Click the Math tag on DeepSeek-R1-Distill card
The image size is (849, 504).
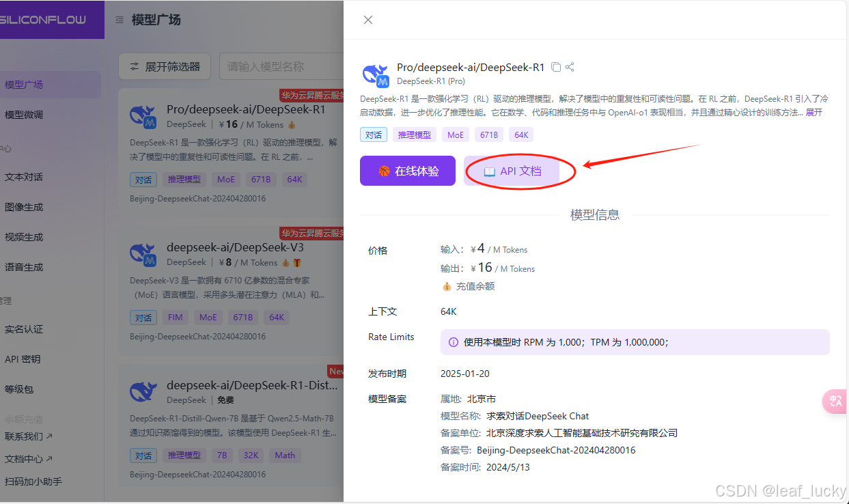[x=285, y=456]
